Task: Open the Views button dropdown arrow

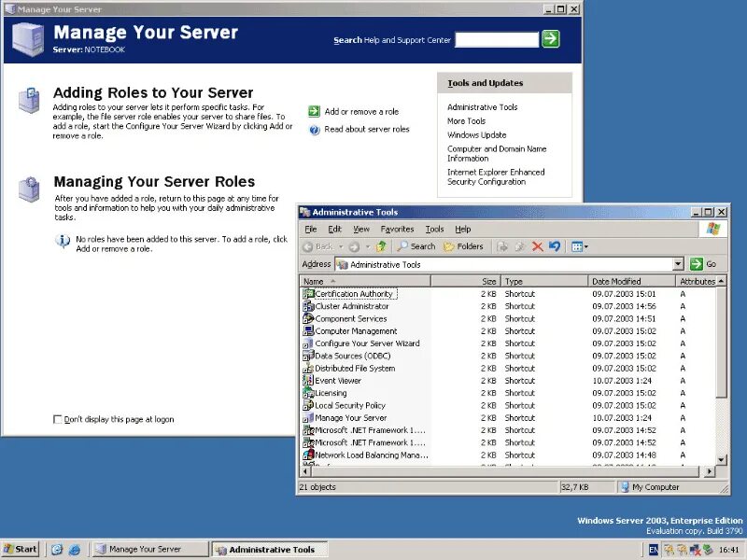Action: click(x=586, y=246)
